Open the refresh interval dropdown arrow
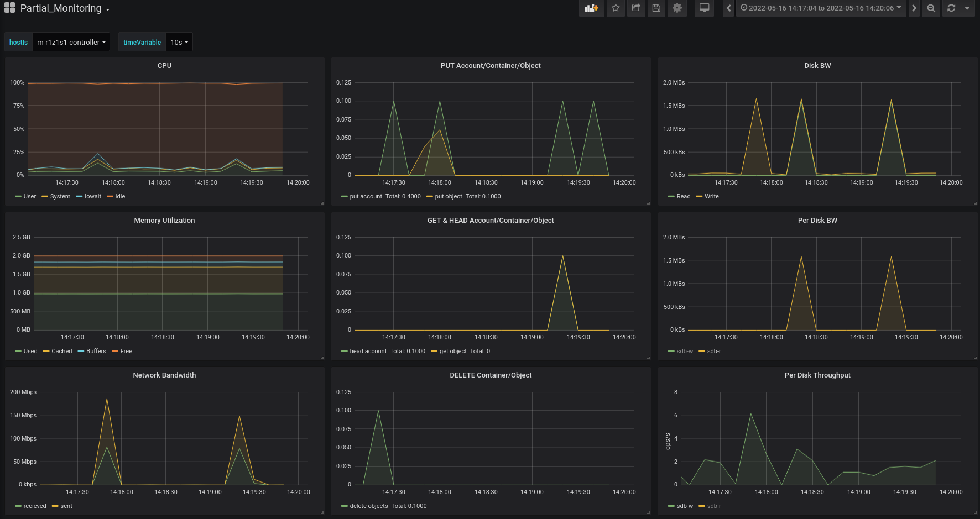 [x=967, y=8]
